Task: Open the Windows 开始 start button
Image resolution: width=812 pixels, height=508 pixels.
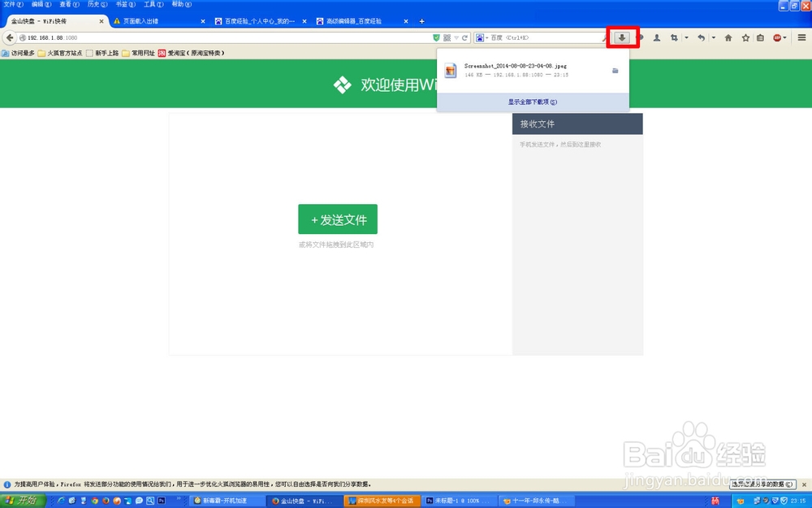Action: tap(22, 501)
